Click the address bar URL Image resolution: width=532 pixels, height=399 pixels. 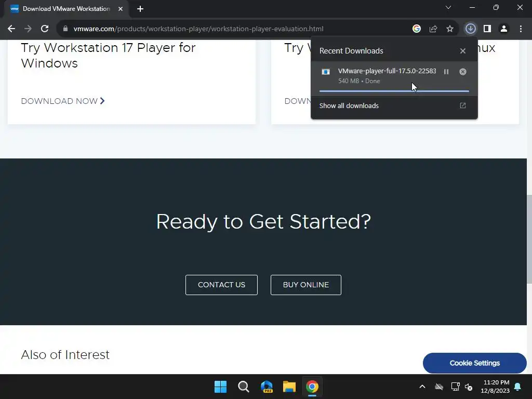point(198,29)
